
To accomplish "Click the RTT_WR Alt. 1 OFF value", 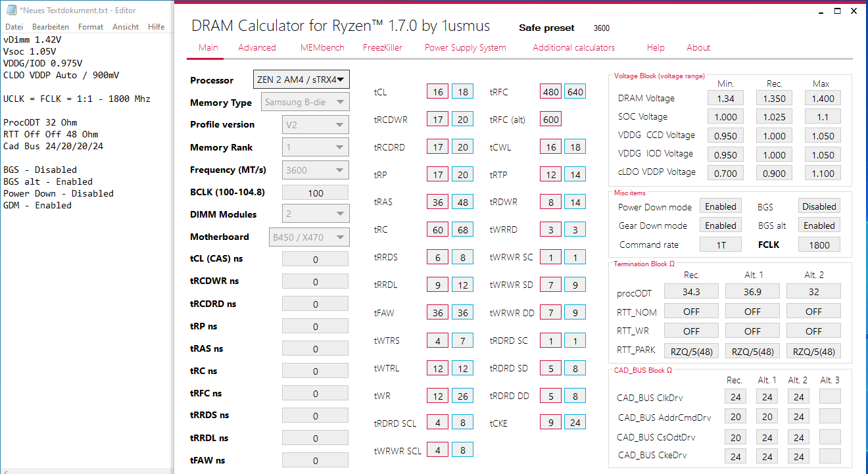I will 753,331.
